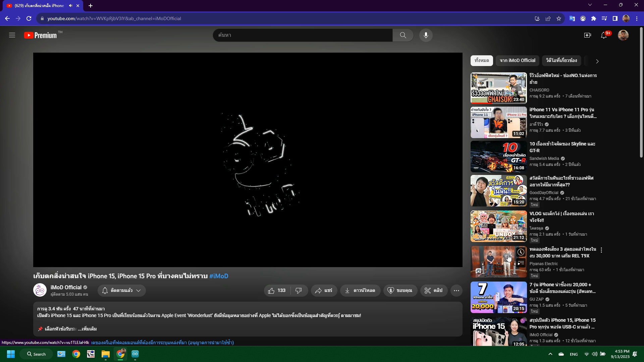Image resolution: width=644 pixels, height=362 pixels.
Task: Open the subscribed notification dropdown
Action: (x=122, y=291)
